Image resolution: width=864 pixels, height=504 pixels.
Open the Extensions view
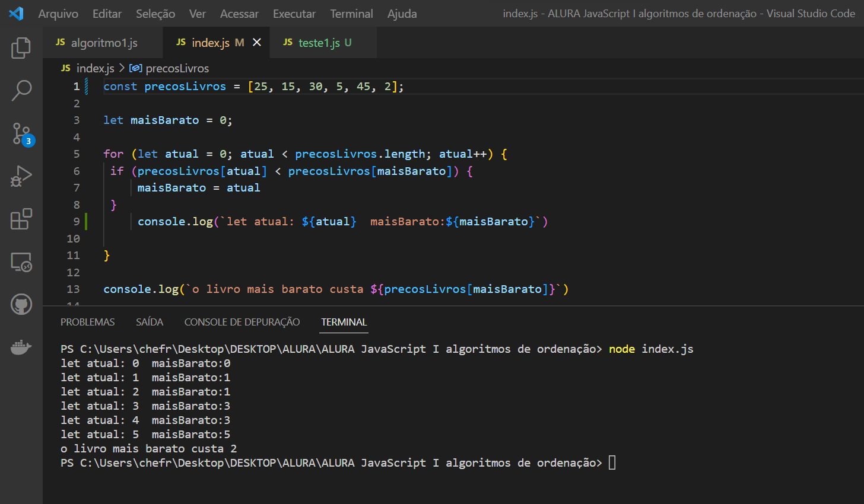[x=21, y=219]
